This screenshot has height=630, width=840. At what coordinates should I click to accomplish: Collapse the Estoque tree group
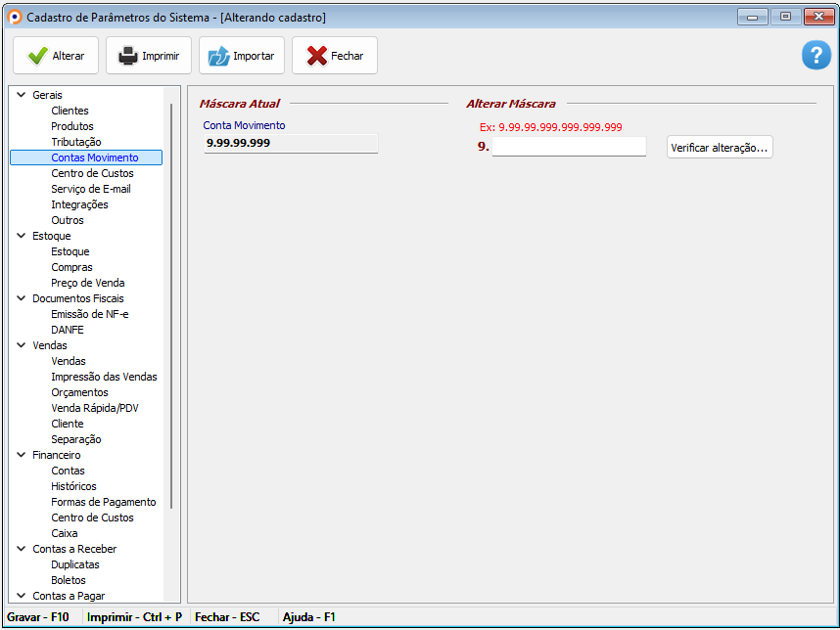pyautogui.click(x=22, y=236)
